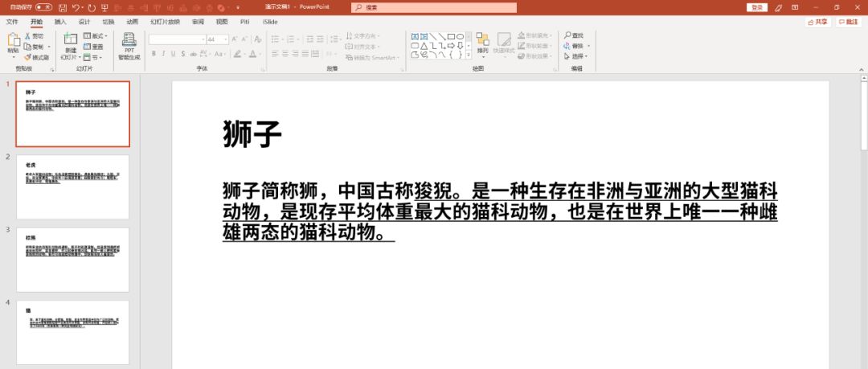Click New Slide (新建幻灯片) icon
Screen dimensions: 868x369
pos(70,39)
